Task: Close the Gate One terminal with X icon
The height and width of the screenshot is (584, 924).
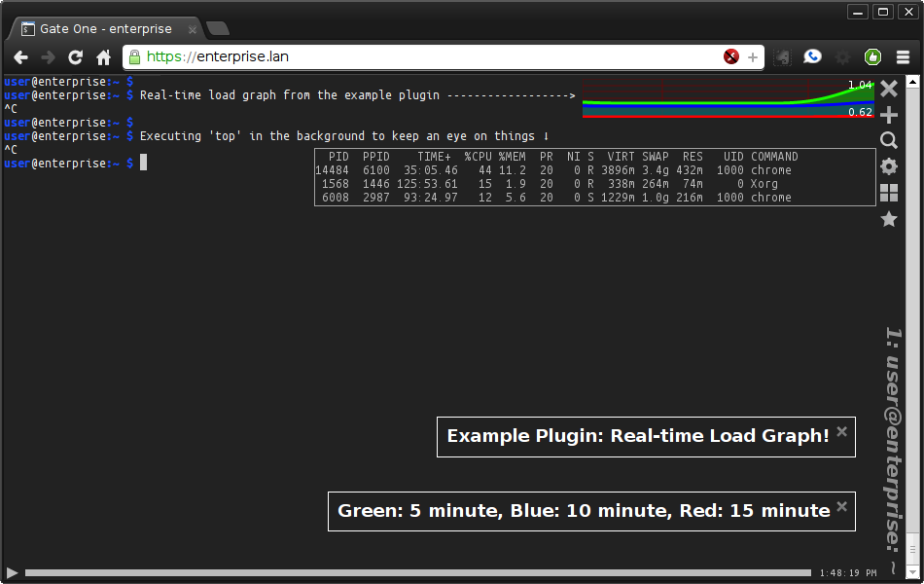Action: pyautogui.click(x=889, y=89)
